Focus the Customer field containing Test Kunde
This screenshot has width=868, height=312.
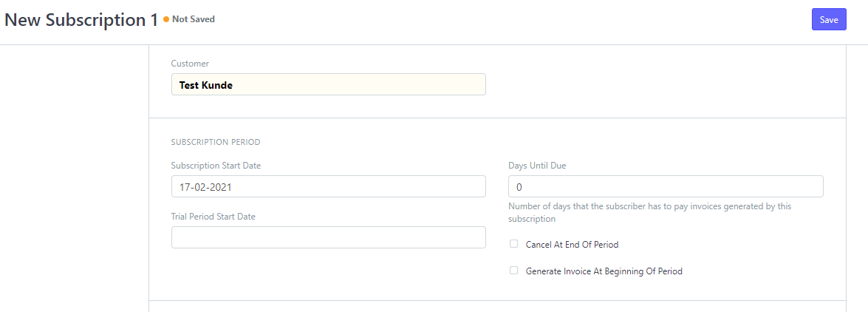coord(328,84)
